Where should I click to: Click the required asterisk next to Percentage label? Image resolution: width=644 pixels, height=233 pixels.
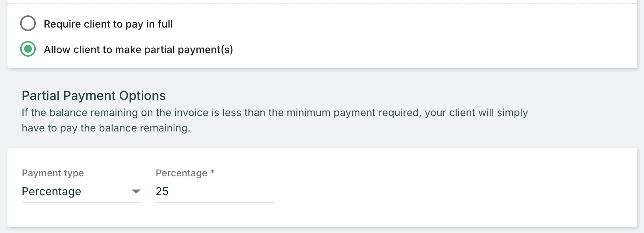213,172
